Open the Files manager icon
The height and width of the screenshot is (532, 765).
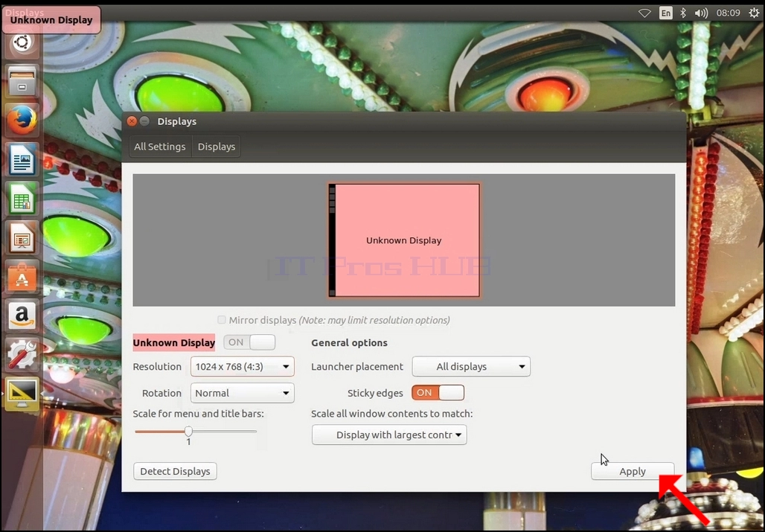[22, 81]
